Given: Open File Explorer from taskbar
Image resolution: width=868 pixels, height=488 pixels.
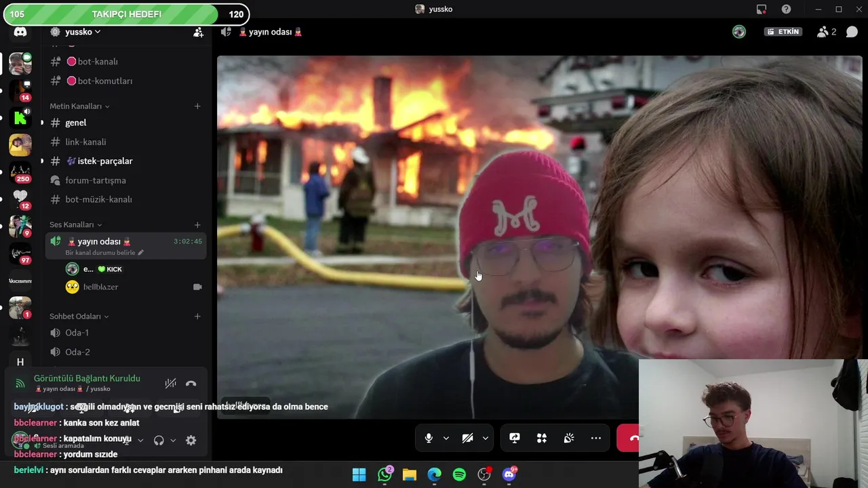Looking at the screenshot, I should click(x=410, y=474).
